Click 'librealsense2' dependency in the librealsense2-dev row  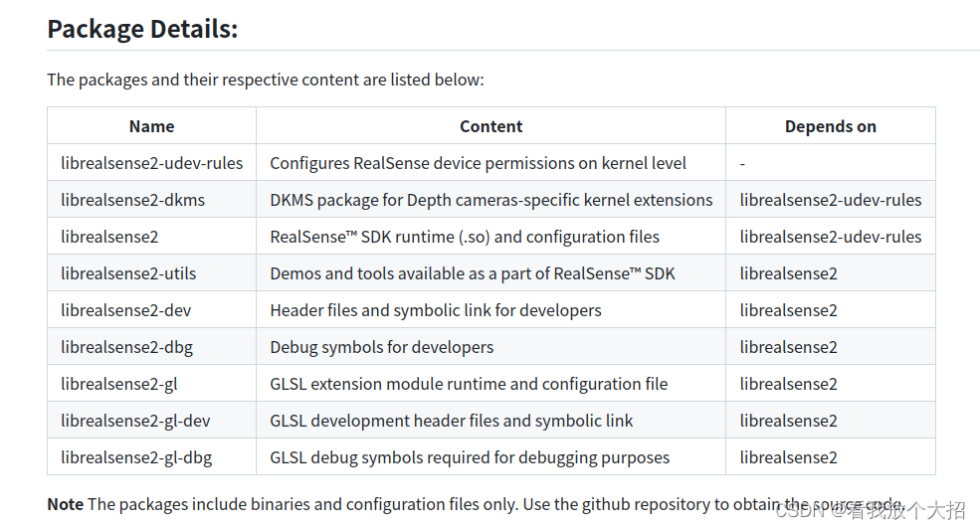788,310
